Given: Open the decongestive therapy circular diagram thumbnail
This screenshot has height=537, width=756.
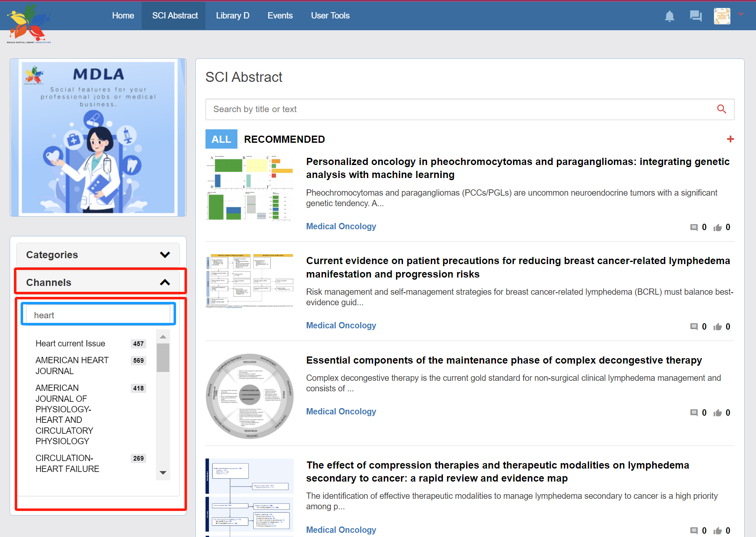Looking at the screenshot, I should point(250,396).
